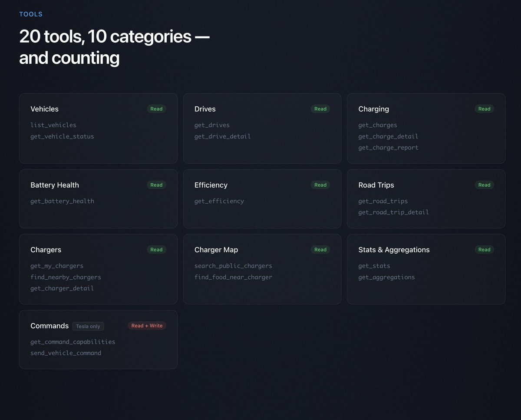Click the Read badge on Chargers card
Image resolution: width=521 pixels, height=420 pixels.
click(156, 250)
